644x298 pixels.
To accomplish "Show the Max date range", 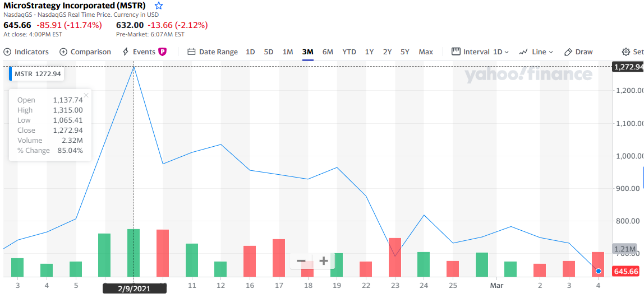I will 426,52.
